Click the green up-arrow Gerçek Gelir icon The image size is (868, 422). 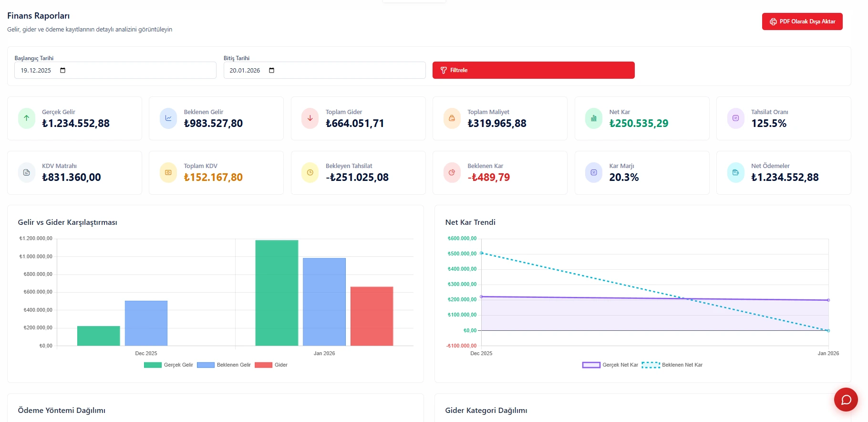coord(27,118)
